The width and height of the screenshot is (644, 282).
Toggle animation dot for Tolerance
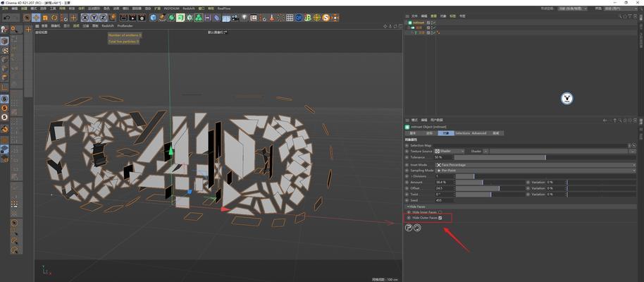(x=407, y=157)
